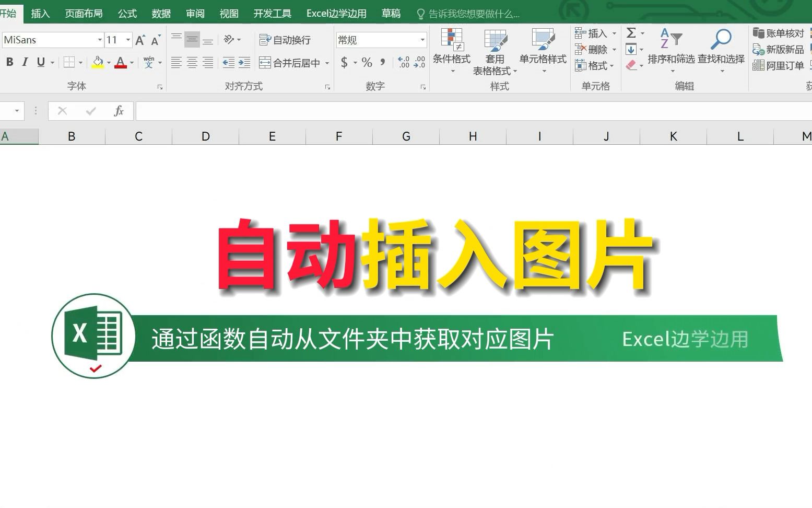The image size is (812, 508).
Task: Open 单元格样式 cell styles
Action: [x=543, y=51]
